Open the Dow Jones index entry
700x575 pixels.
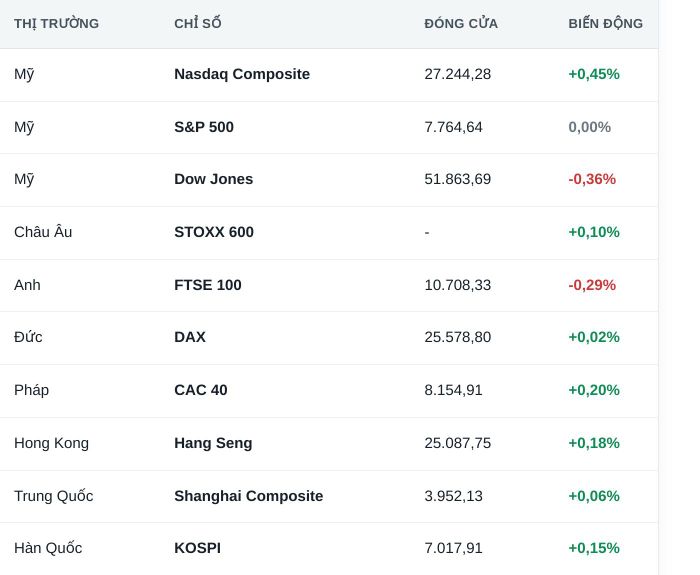point(213,179)
